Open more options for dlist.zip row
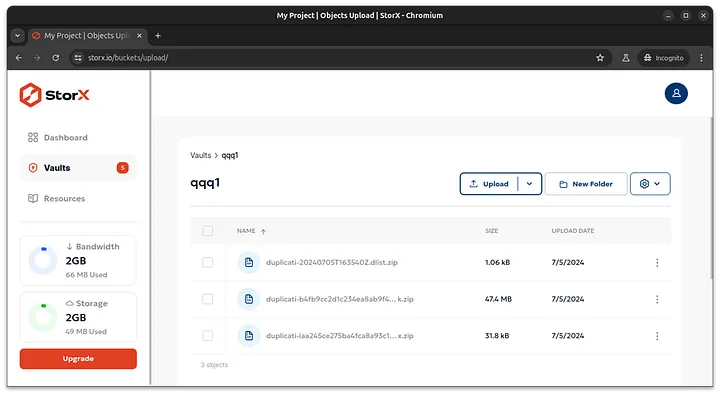Image resolution: width=720 pixels, height=395 pixels. pos(657,263)
